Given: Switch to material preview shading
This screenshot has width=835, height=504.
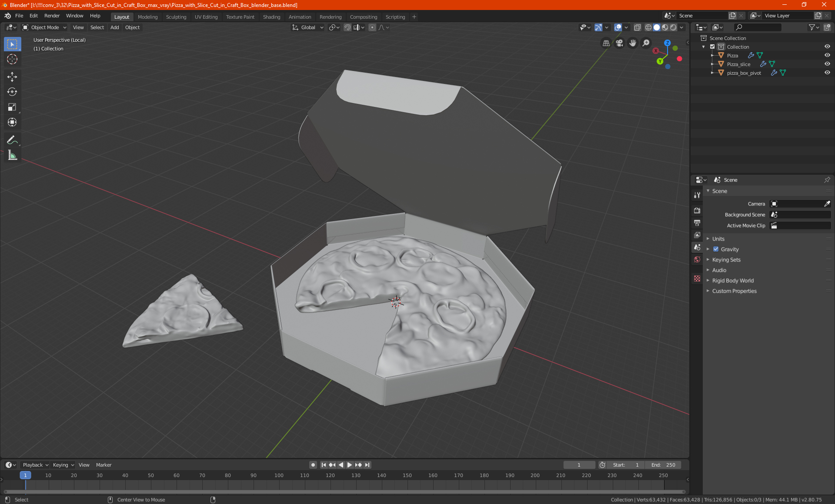Looking at the screenshot, I should (665, 27).
